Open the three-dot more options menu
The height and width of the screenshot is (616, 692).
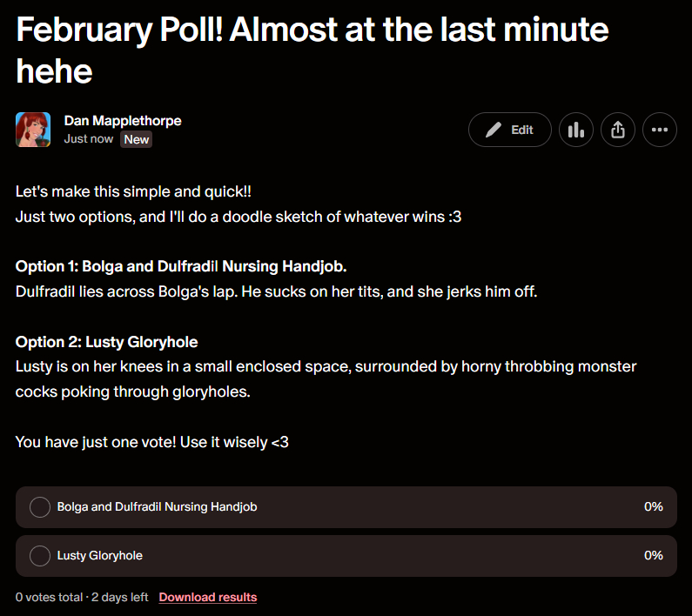click(660, 130)
